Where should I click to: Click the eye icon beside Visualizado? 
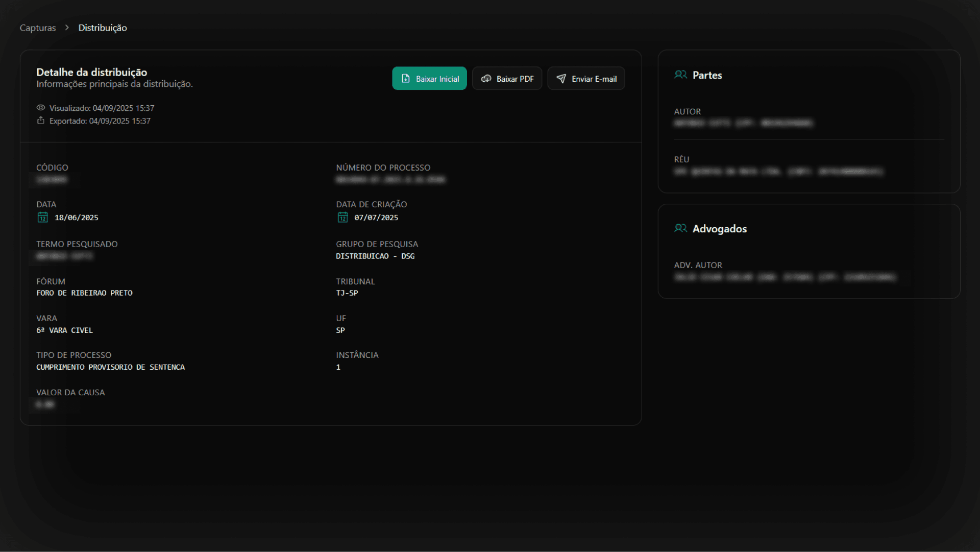pyautogui.click(x=41, y=108)
